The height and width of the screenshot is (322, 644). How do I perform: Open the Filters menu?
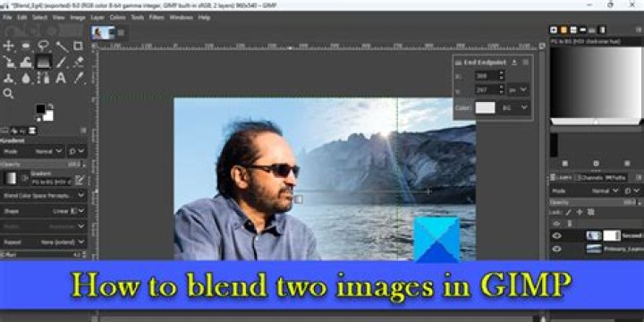pyautogui.click(x=157, y=18)
